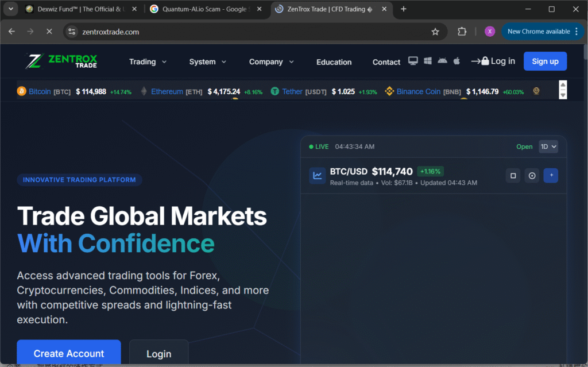
Task: Select the Android app icon
Action: (x=442, y=60)
